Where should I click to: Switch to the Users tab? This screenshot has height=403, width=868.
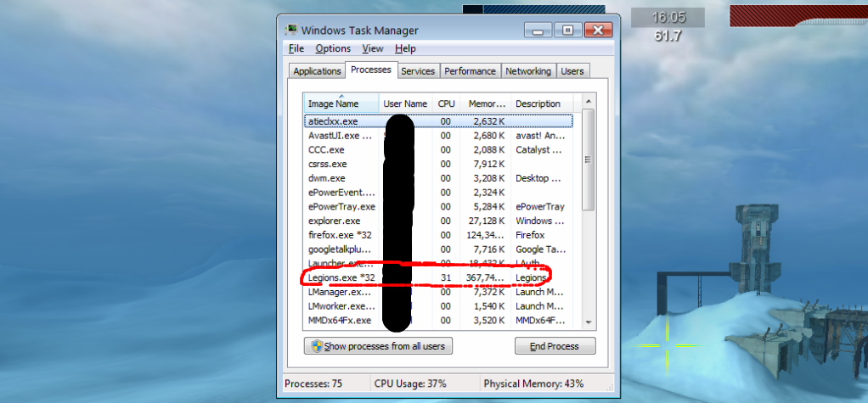pos(572,71)
